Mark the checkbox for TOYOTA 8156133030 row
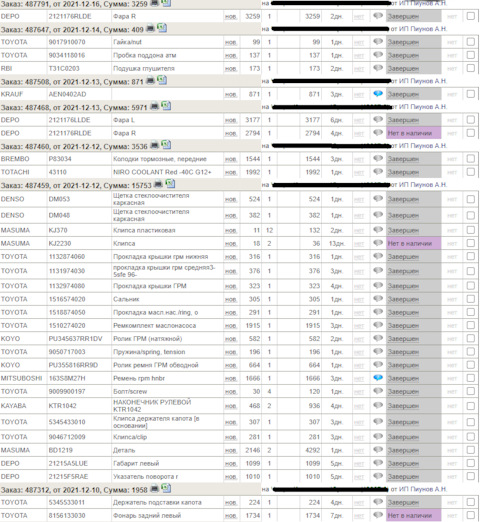The width and height of the screenshot is (480, 522). (471, 515)
